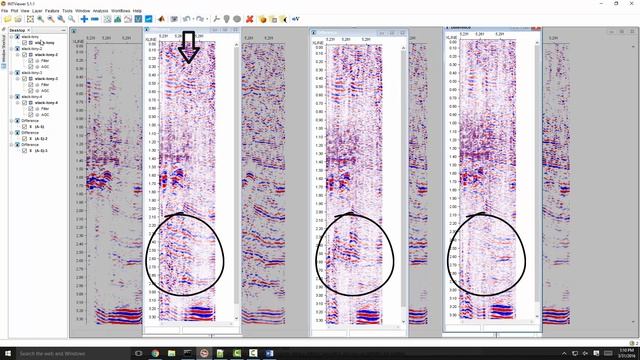This screenshot has height=360, width=640.
Task: Click the gray globe toolbar icon
Action: (237, 19)
